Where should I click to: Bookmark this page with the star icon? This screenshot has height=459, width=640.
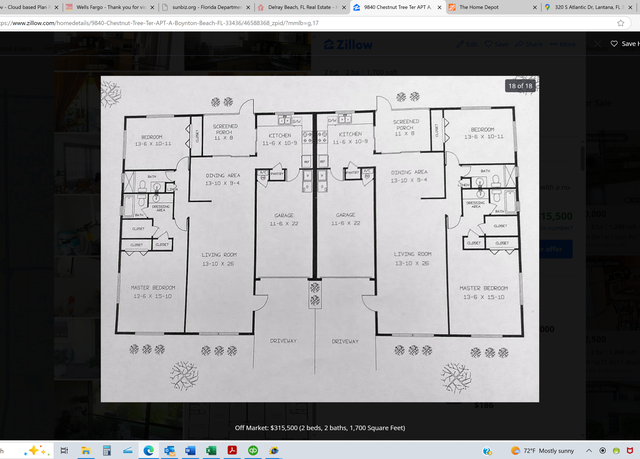(620, 23)
